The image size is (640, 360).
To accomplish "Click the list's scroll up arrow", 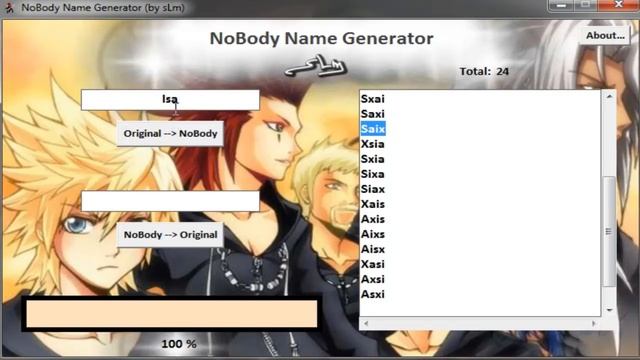I will (x=609, y=96).
